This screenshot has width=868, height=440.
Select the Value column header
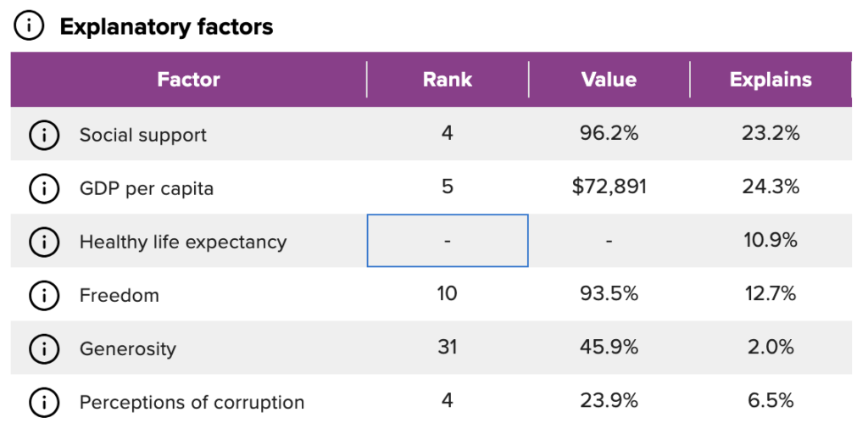609,79
